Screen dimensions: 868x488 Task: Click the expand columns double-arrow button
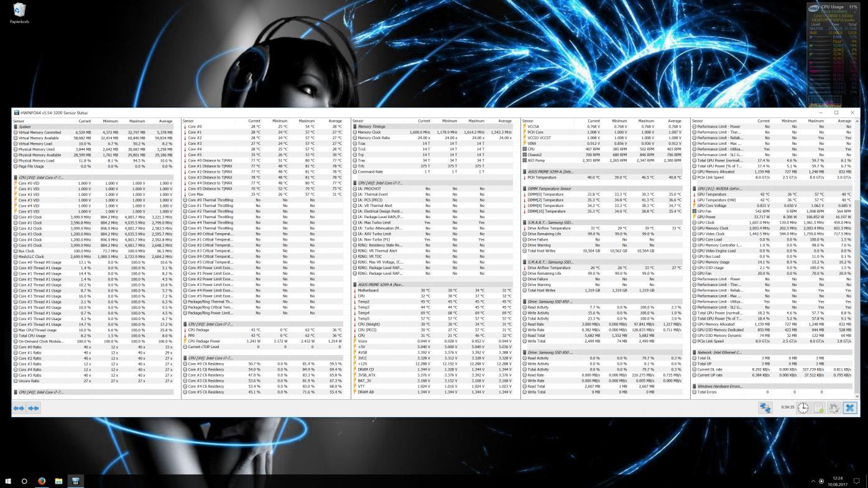(x=19, y=408)
